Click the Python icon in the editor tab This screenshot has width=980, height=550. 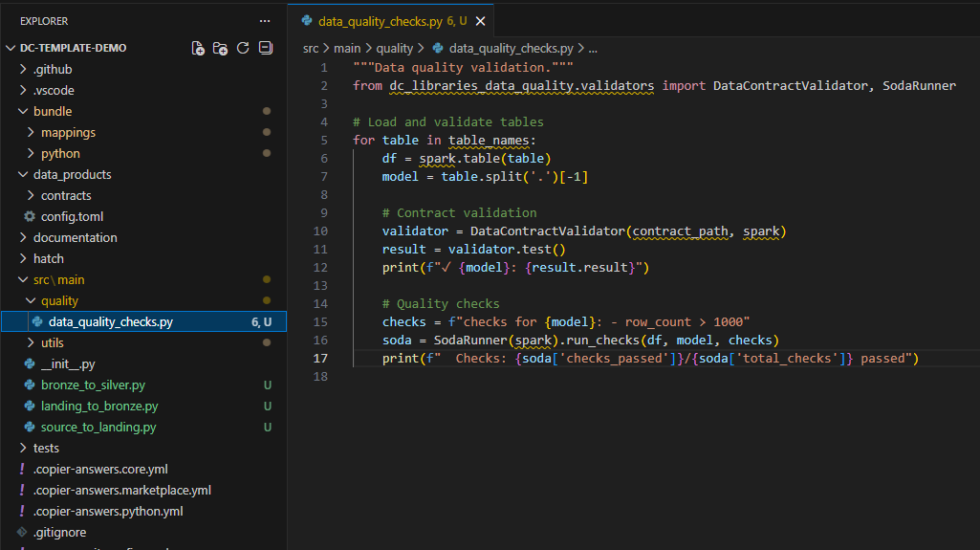point(307,21)
